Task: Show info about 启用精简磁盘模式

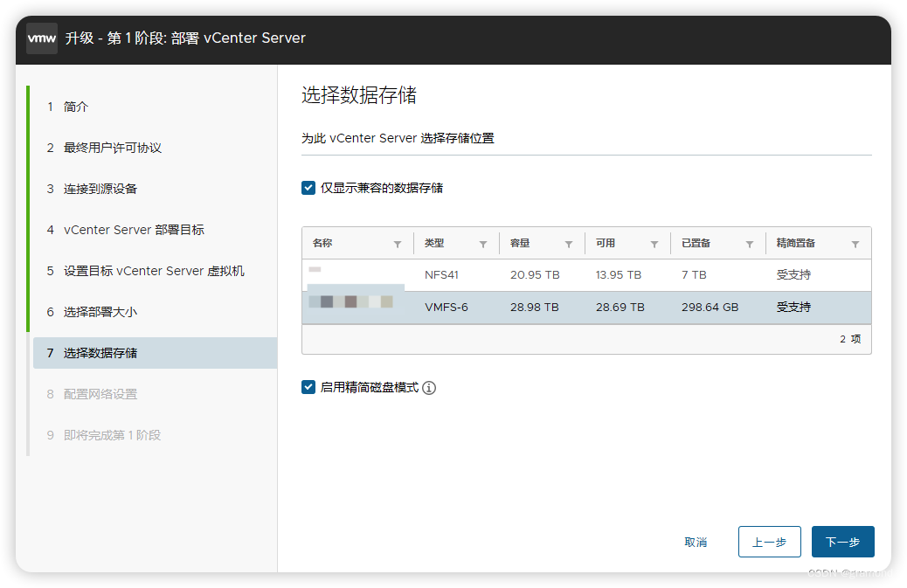Action: [x=429, y=387]
